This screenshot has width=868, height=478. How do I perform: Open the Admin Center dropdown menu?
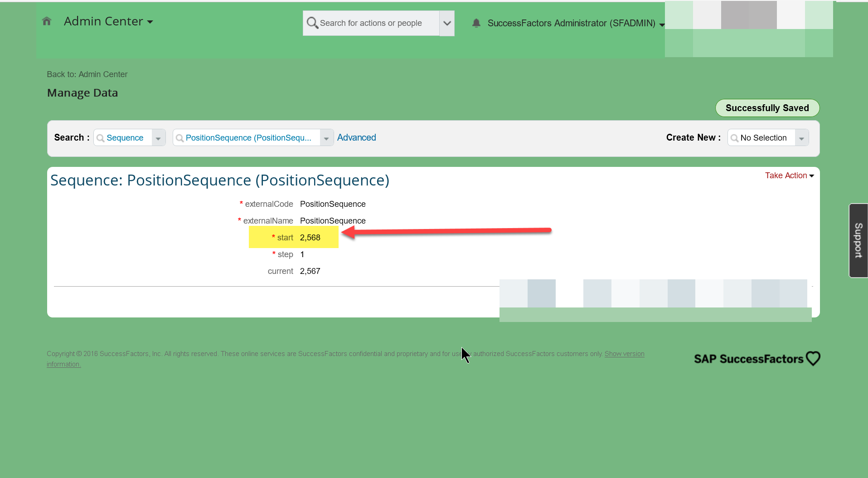[108, 21]
